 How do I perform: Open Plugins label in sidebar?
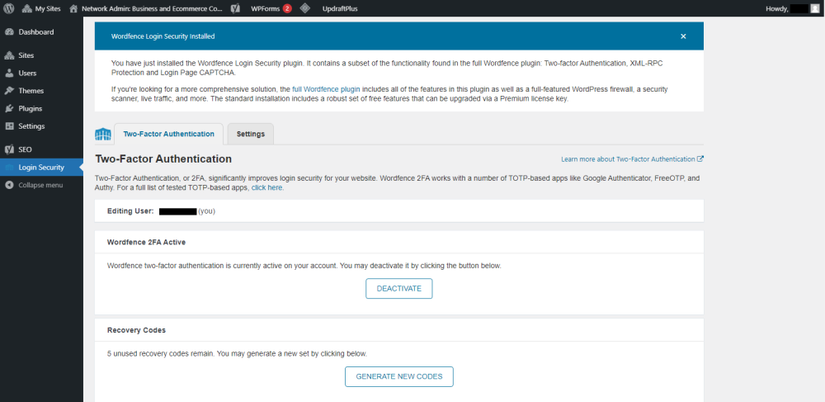pyautogui.click(x=30, y=108)
